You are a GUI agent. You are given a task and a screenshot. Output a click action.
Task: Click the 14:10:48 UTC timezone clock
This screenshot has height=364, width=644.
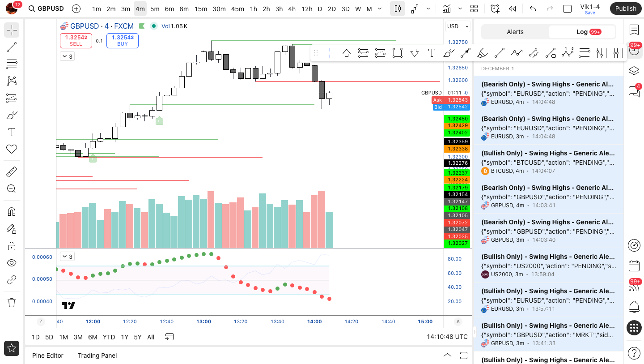pyautogui.click(x=447, y=337)
